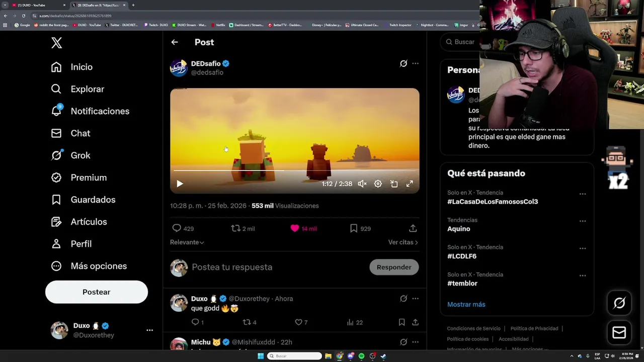The image size is (644, 362).
Task: Open options ellipsis on Michu's reply
Action: 415,342
